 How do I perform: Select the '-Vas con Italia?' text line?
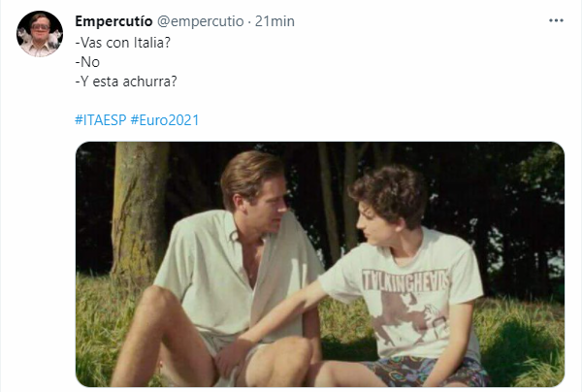(x=123, y=43)
